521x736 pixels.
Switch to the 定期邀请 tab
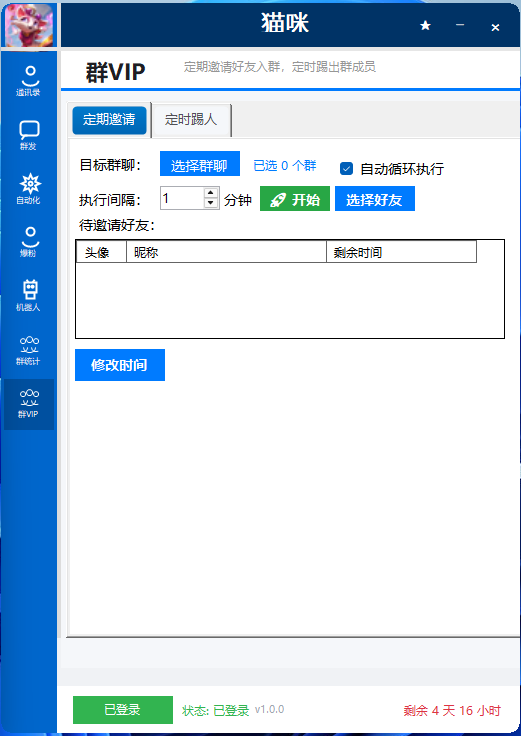[x=109, y=120]
